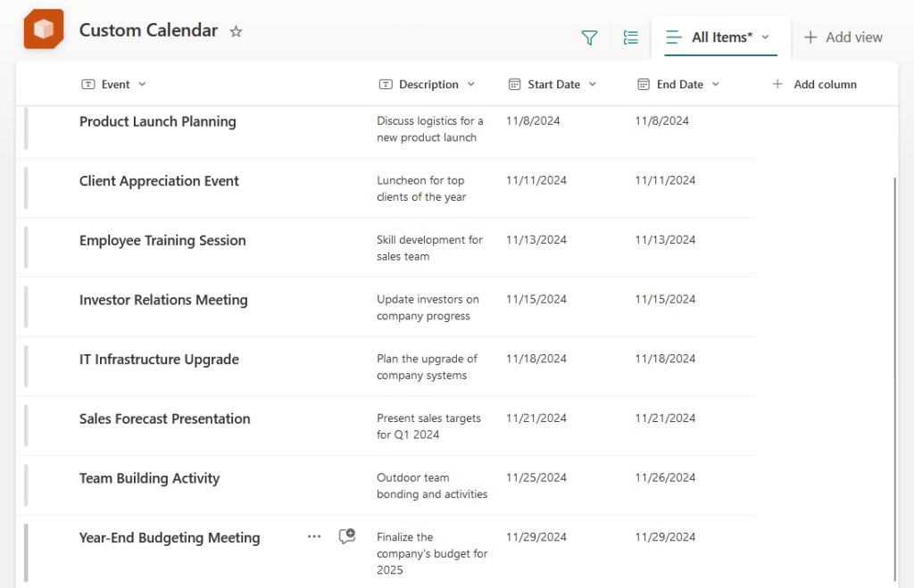Click description 'Discuss logistics for a new product launch'
The height and width of the screenshot is (588, 914).
coord(429,128)
